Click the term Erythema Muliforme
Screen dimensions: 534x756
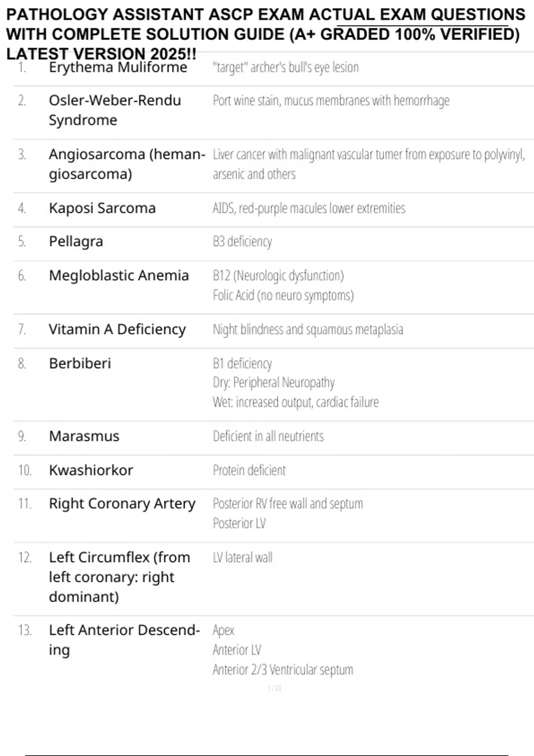[118, 67]
